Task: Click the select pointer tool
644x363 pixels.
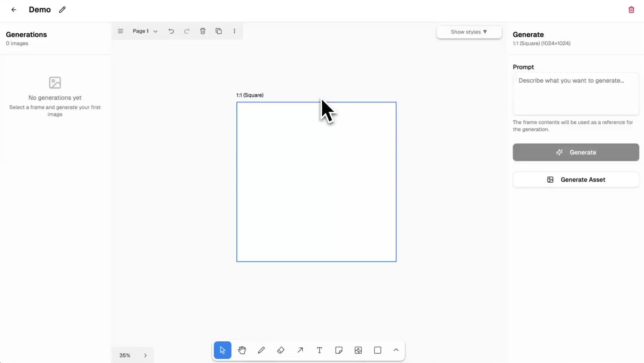Action: coord(223,350)
